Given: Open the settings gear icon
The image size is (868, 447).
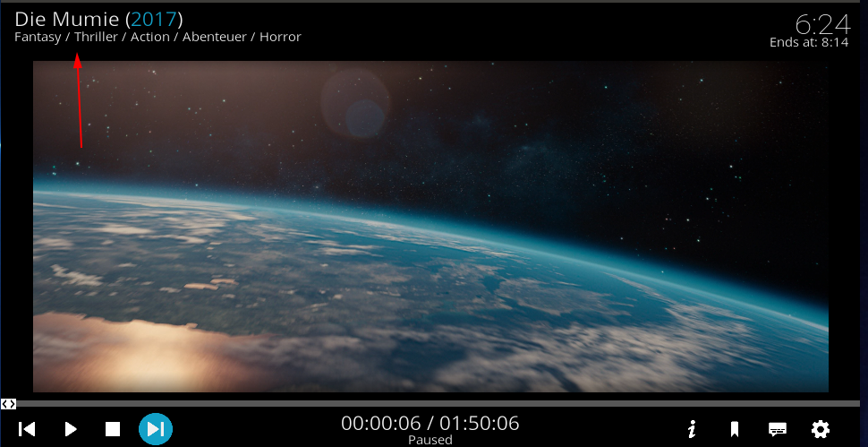Looking at the screenshot, I should 821,429.
